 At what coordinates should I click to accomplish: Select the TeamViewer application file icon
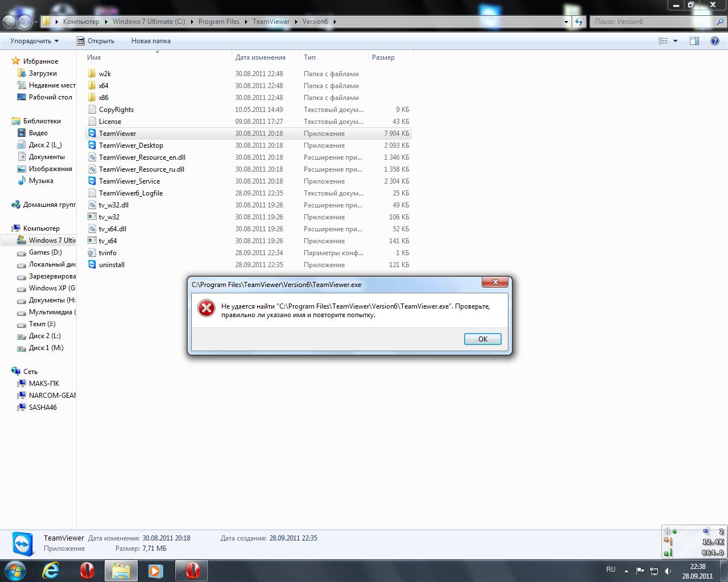tap(92, 134)
